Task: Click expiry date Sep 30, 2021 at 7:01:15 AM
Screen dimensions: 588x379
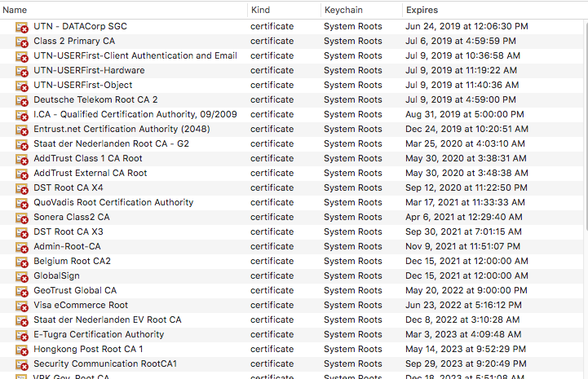Action: tap(463, 231)
